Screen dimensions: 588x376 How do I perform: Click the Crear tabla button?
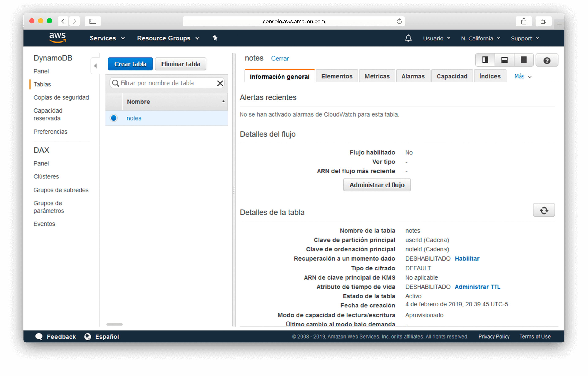130,64
